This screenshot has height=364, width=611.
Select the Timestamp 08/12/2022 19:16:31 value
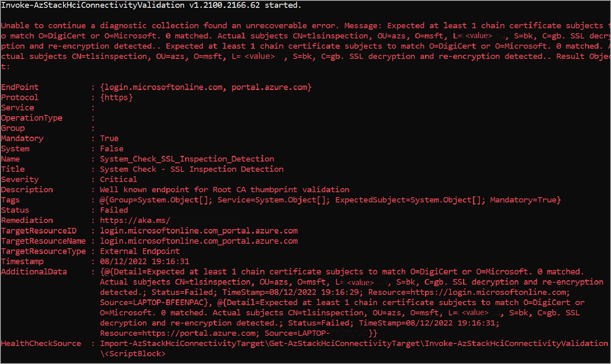tap(145, 261)
